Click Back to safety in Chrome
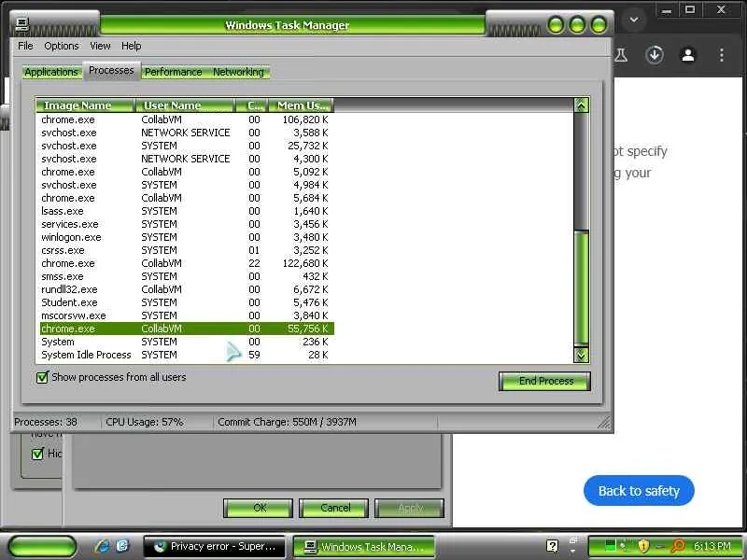Image resolution: width=747 pixels, height=560 pixels. [x=639, y=491]
